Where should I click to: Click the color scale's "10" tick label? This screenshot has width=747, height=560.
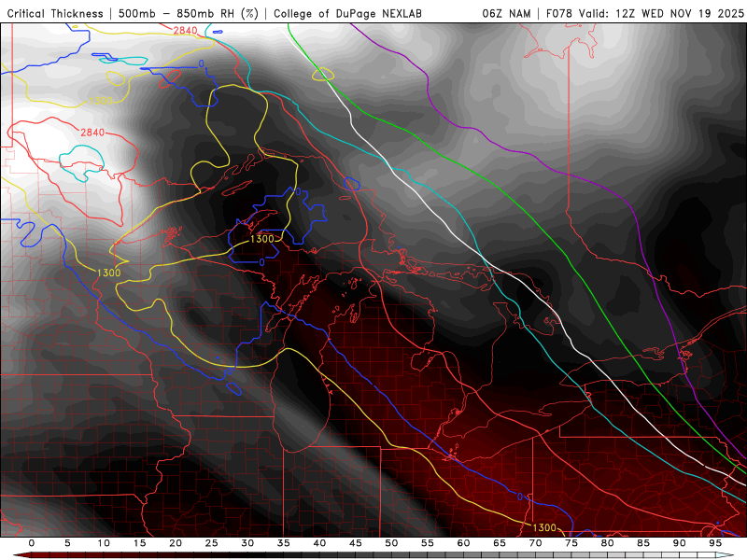click(104, 543)
